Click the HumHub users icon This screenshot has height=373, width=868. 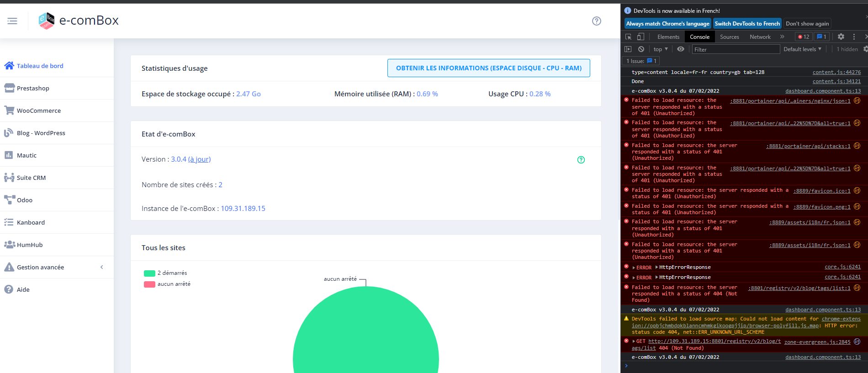(x=10, y=245)
